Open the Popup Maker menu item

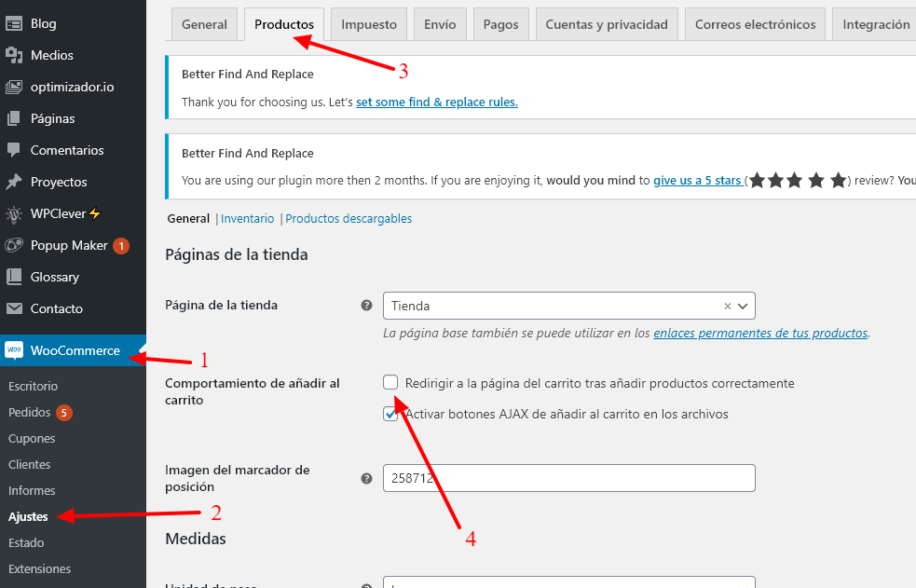click(x=69, y=246)
